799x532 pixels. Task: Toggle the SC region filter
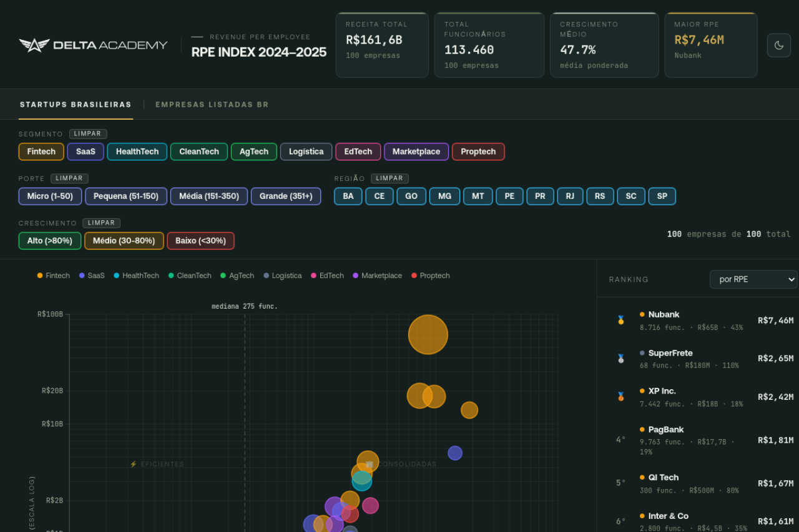click(x=631, y=196)
